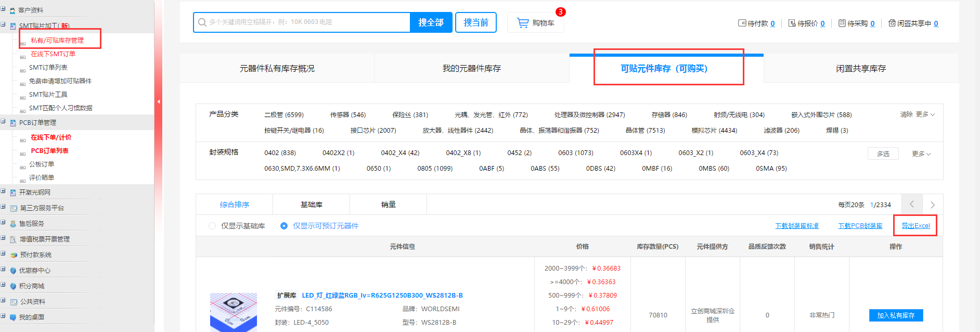Click the 待报价 quote icon

(x=792, y=23)
